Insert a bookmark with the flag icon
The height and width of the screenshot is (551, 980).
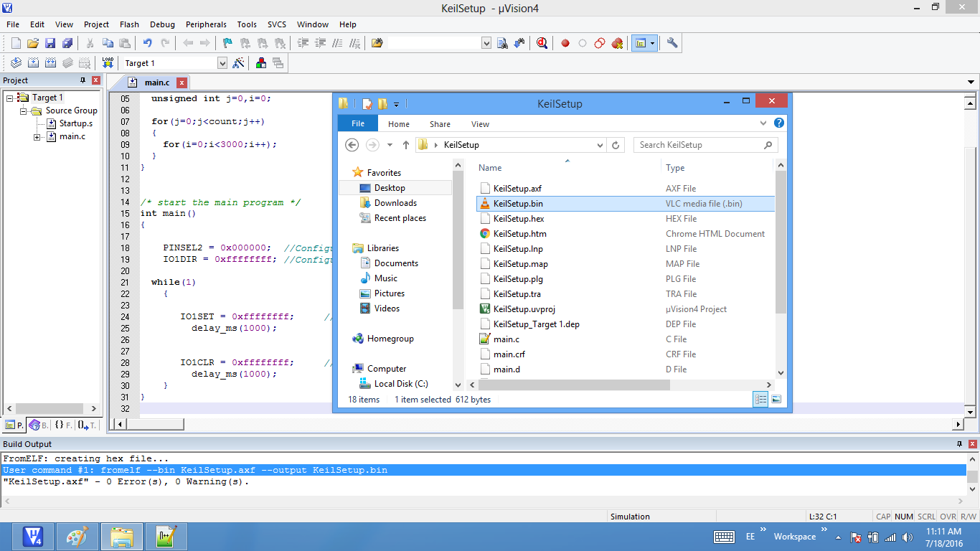(227, 43)
